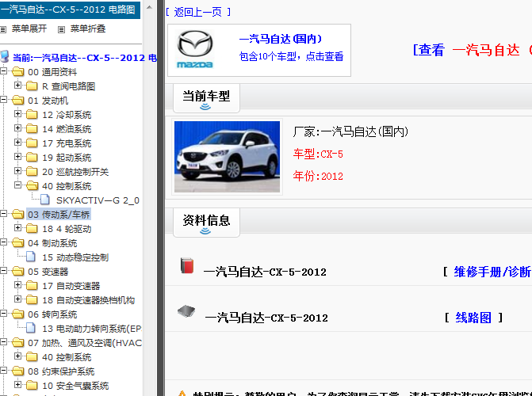Image resolution: width=532 pixels, height=396 pixels.
Task: Click the folder icon of 12 冷却系统
Action: (32, 114)
